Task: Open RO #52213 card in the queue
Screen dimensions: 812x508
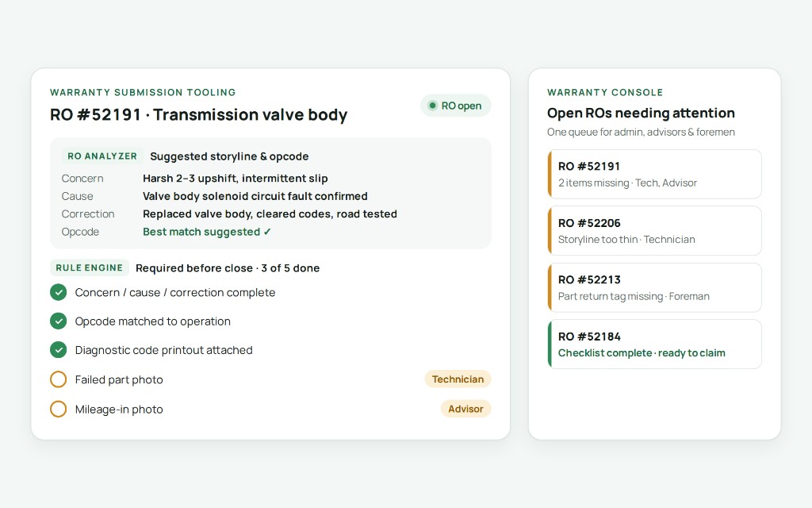Action: (654, 287)
